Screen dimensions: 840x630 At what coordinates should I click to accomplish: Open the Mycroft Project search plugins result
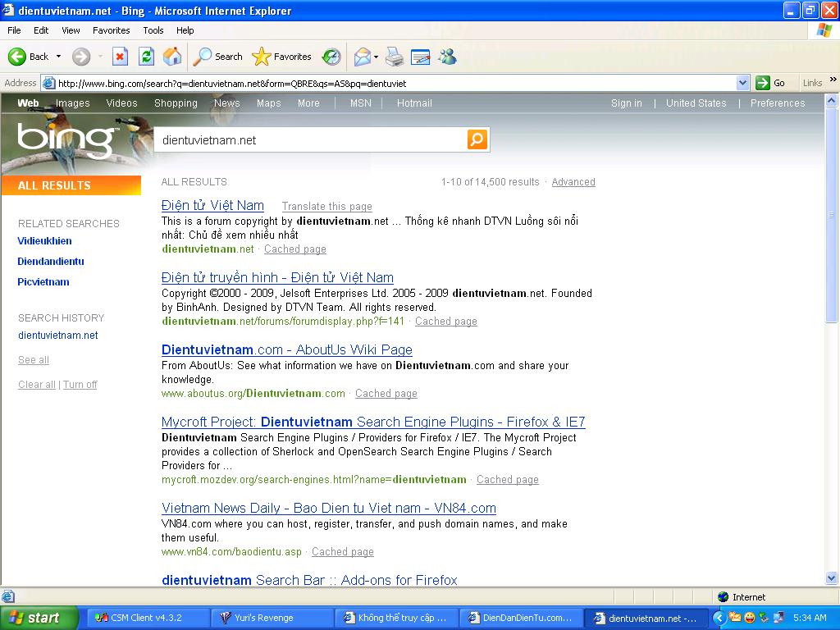(373, 422)
